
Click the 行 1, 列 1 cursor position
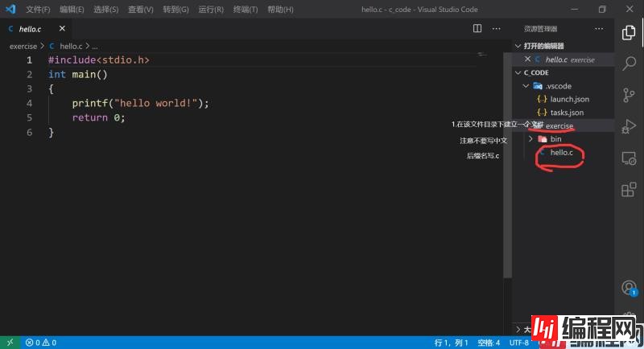click(x=451, y=343)
